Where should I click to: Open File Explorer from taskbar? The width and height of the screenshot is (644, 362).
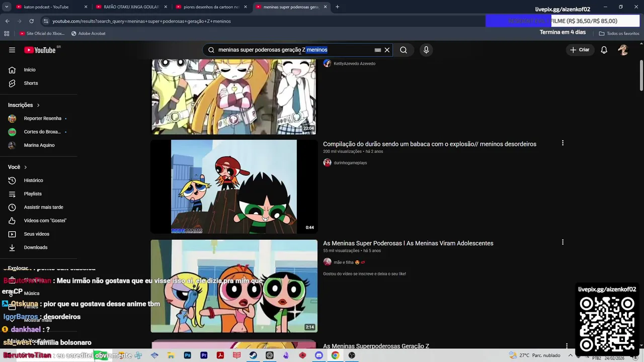(x=171, y=355)
